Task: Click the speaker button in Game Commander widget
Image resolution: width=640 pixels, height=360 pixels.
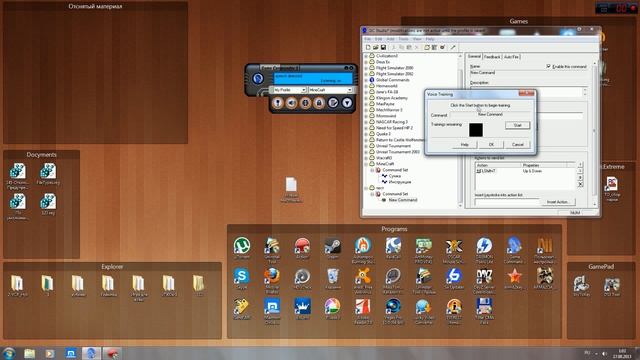Action: coord(291,103)
